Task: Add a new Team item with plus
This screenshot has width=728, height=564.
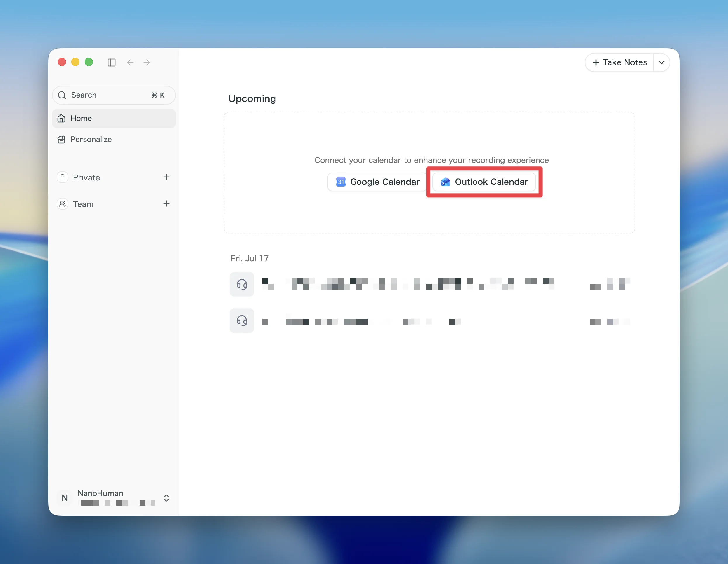Action: [166, 203]
